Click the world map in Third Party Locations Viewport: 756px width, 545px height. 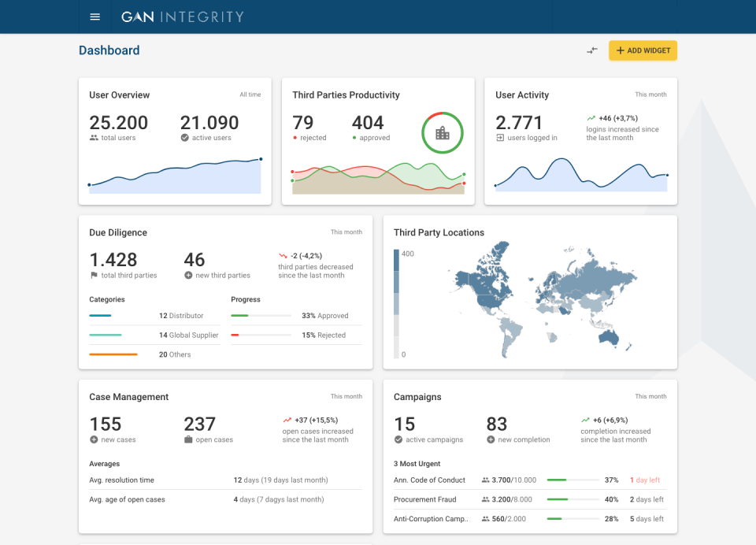(x=543, y=299)
